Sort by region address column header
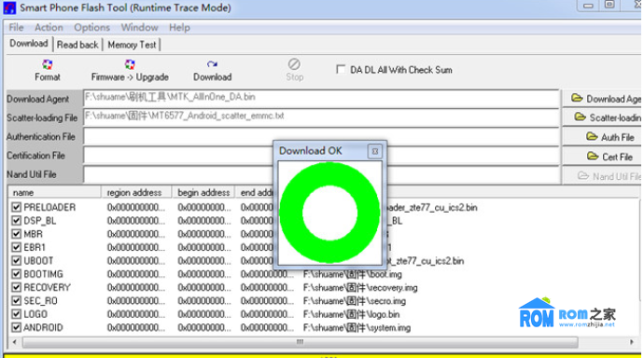Viewport: 644px width, 358px height. [136, 192]
